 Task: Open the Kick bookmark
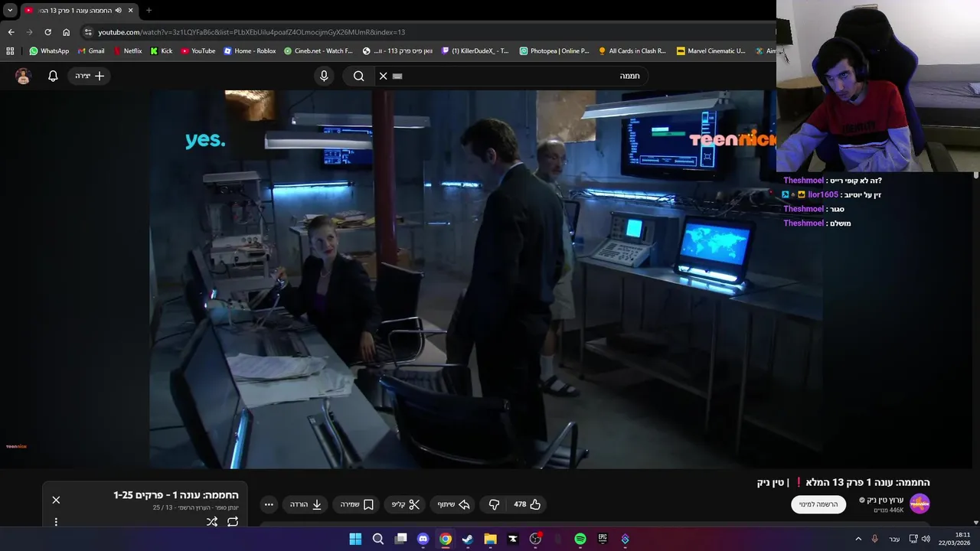click(161, 51)
